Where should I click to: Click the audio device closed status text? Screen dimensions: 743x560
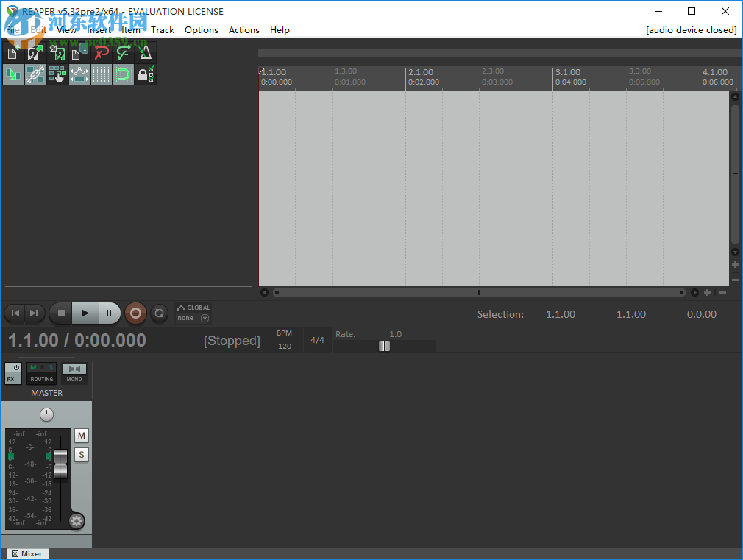tap(692, 30)
